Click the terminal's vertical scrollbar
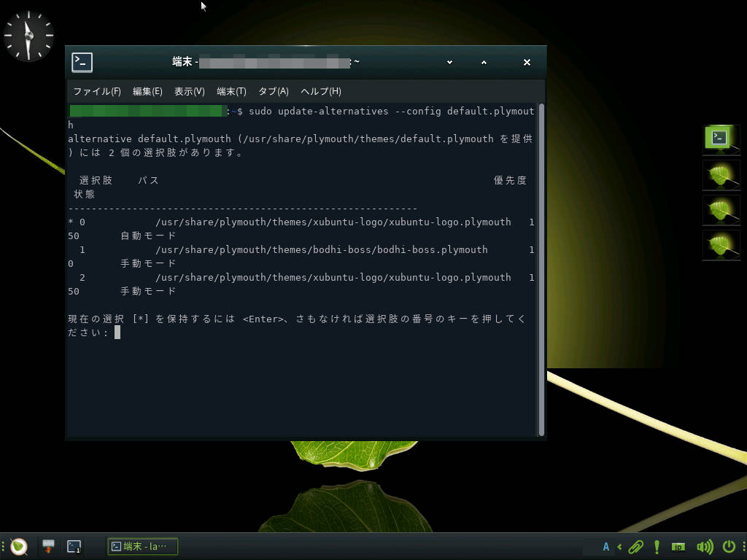Screen dimensions: 747x560 tap(541, 270)
